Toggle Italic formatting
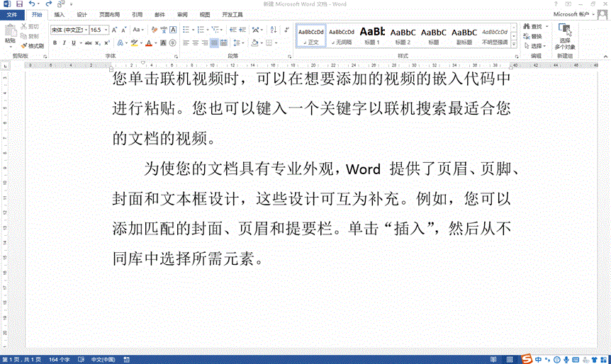The width and height of the screenshot is (611, 364). [65, 43]
